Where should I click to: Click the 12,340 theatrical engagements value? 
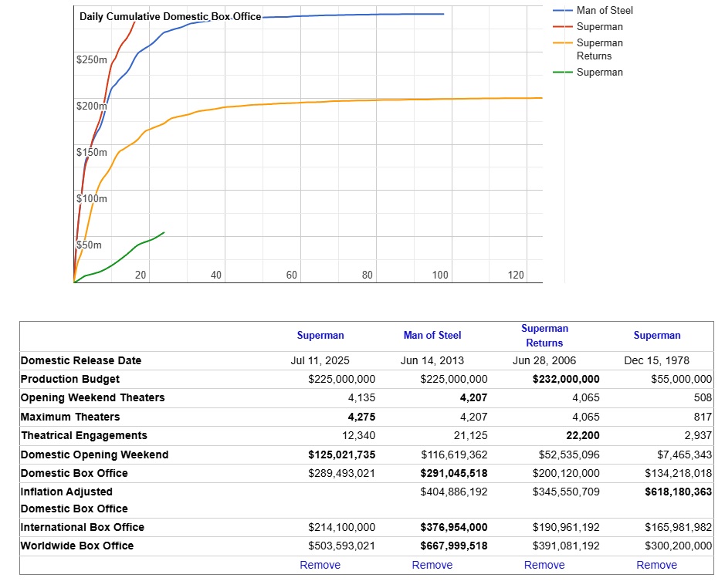359,435
